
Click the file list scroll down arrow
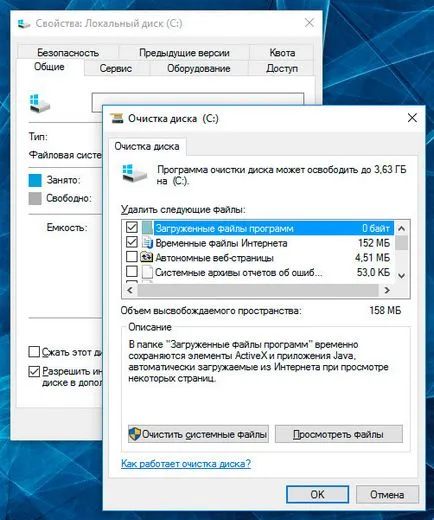tap(402, 276)
